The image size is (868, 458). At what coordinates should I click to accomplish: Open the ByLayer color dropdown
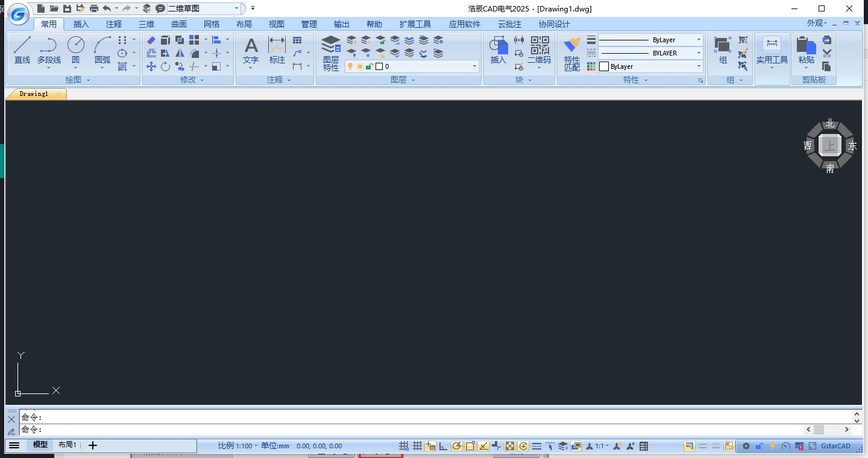point(699,66)
